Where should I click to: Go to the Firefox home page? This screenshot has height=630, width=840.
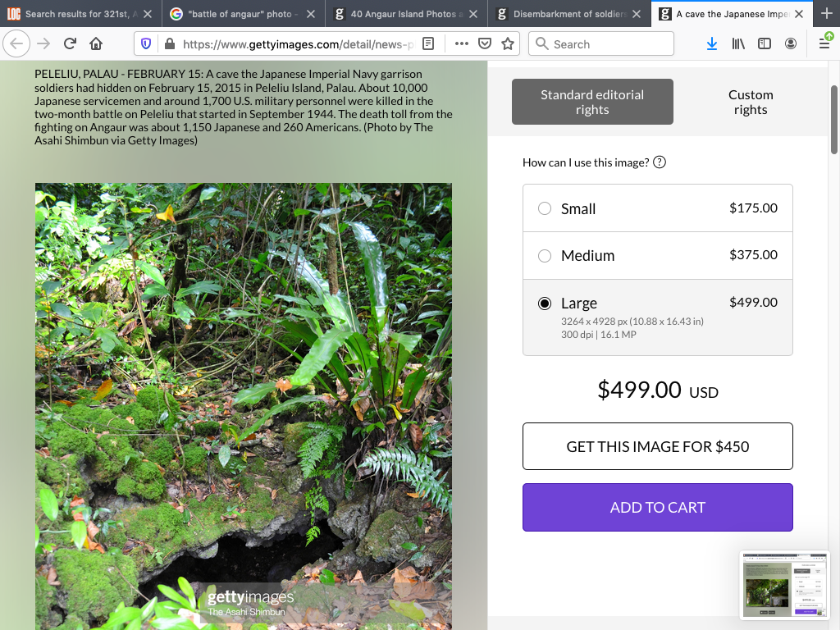96,43
